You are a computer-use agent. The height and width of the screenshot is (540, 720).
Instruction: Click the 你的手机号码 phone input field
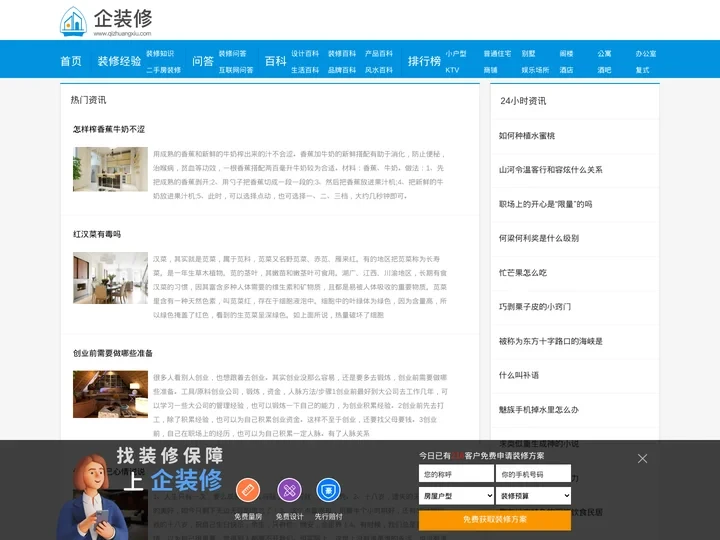click(x=533, y=474)
